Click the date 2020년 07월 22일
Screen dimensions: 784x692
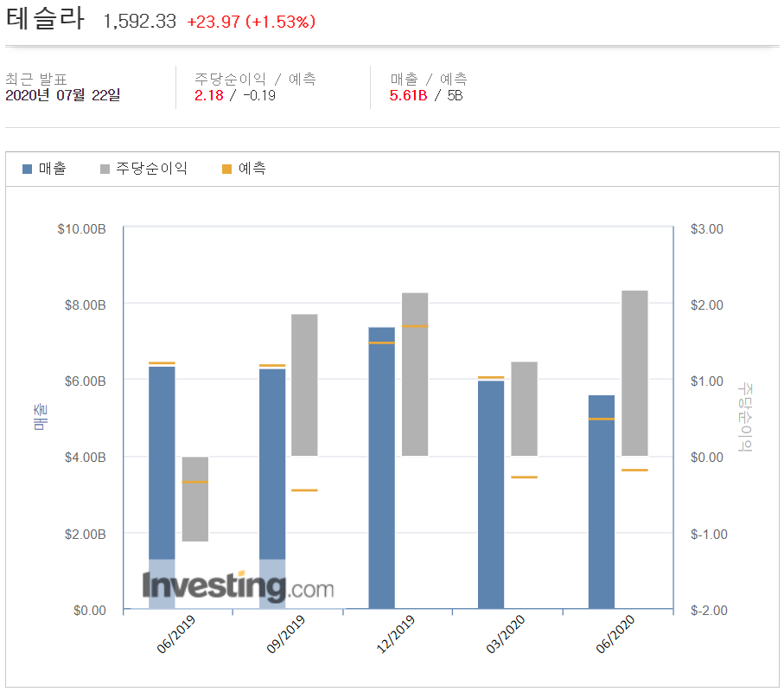[x=63, y=95]
